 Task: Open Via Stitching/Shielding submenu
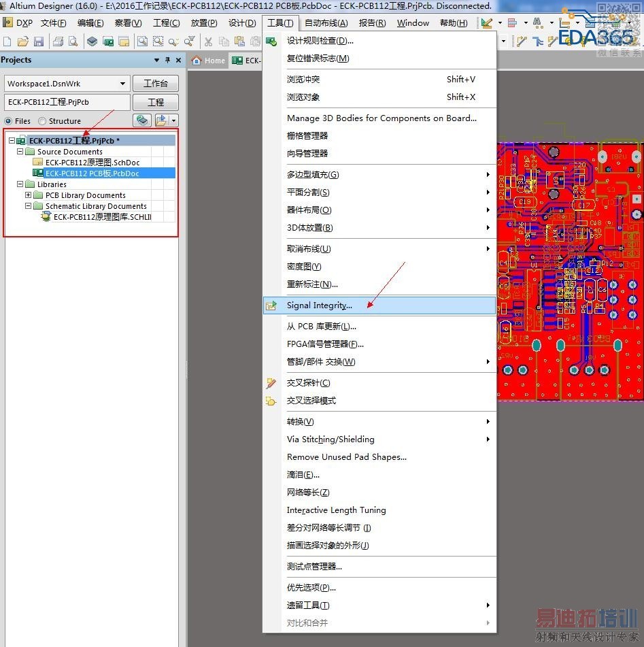[379, 439]
